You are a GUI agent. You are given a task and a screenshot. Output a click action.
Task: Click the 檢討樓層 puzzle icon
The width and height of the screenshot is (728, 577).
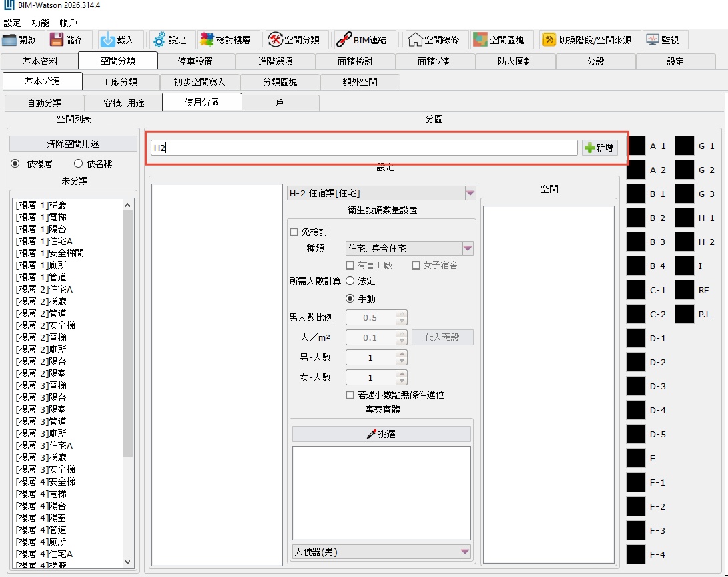[x=207, y=40]
